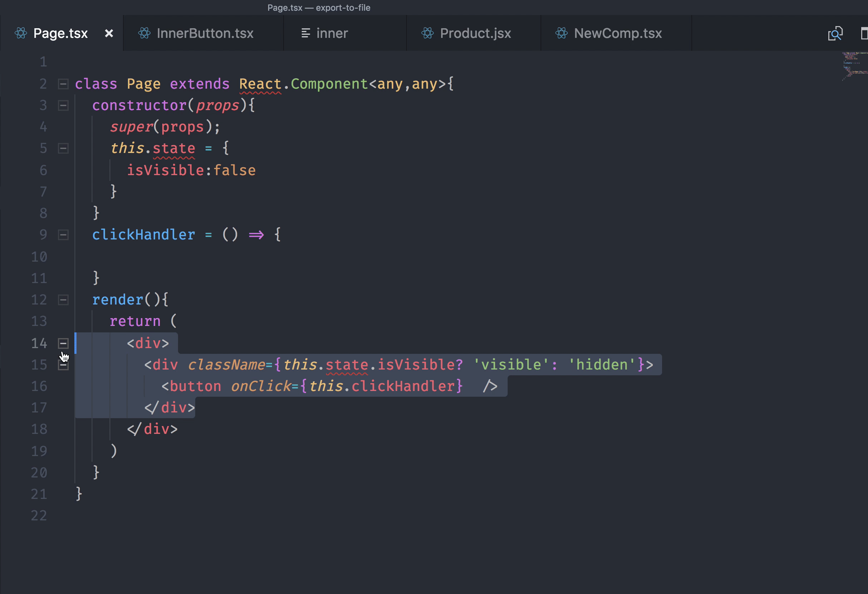The image size is (868, 594).
Task: Click split editor icon at far right
Action: (864, 34)
